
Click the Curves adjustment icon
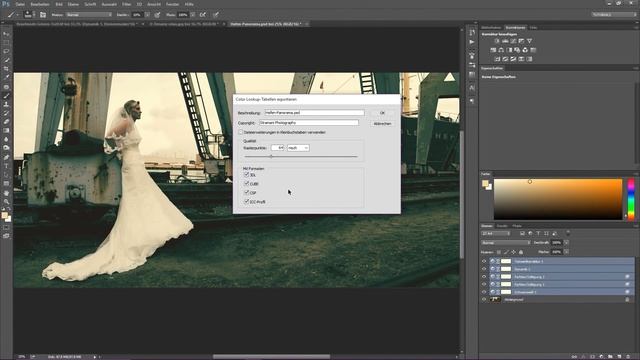513,41
